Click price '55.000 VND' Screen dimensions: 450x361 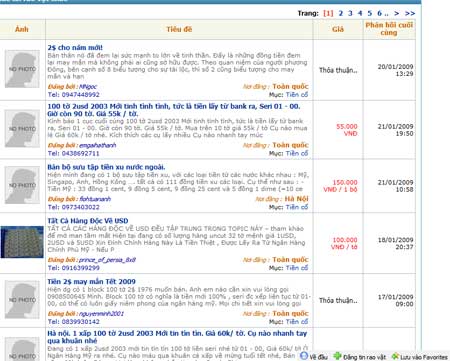[x=347, y=130]
